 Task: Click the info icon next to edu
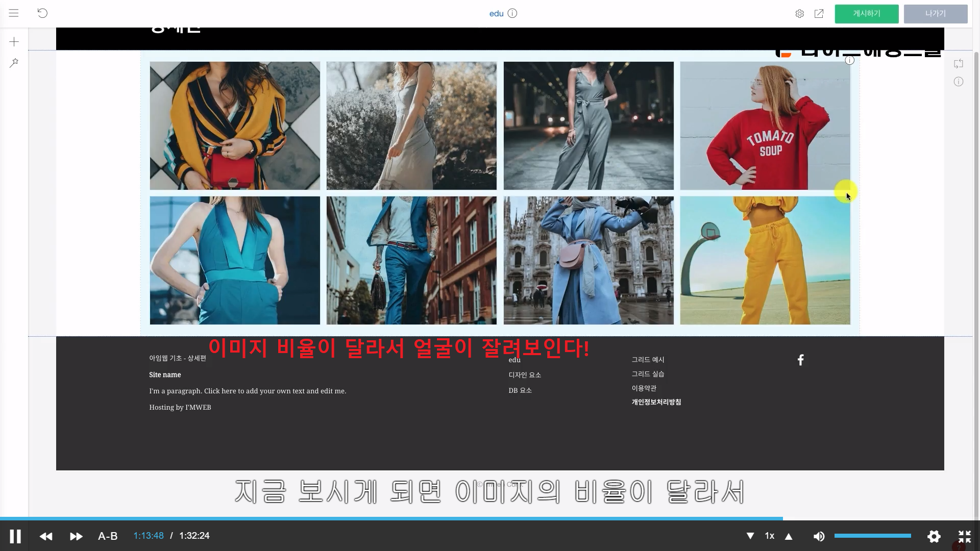point(512,13)
